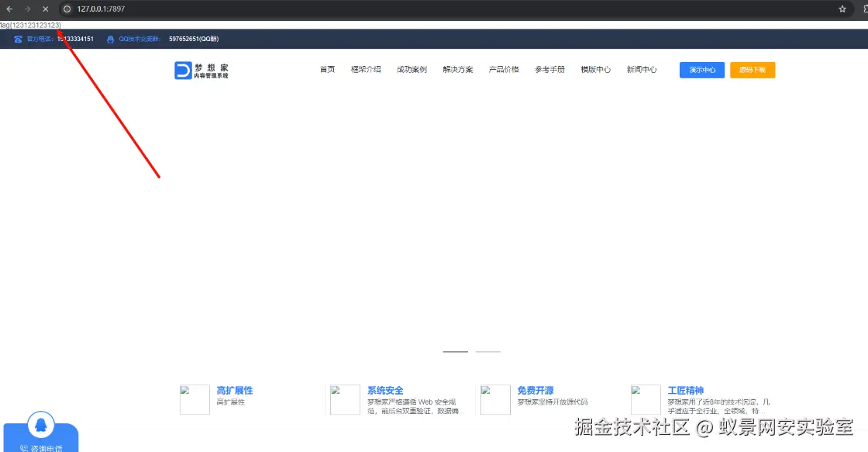Click the 工匠精神 feature image
Screen dimensions: 868x452
click(646, 400)
